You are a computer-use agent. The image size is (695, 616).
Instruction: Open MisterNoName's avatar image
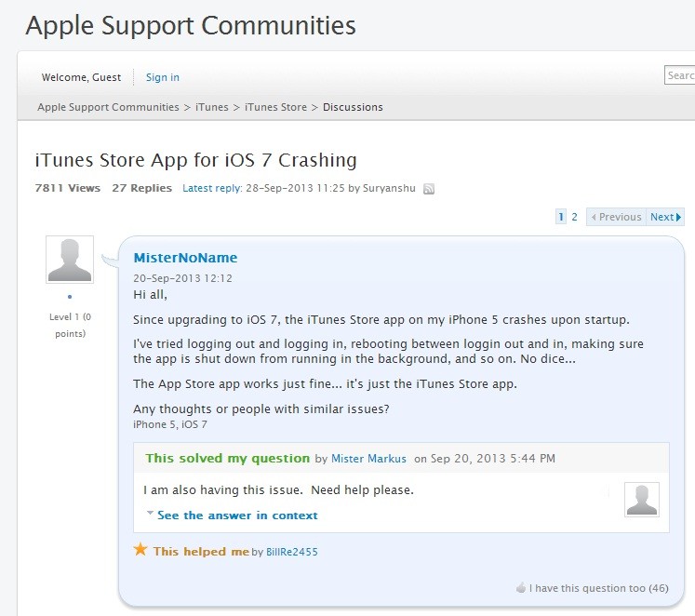pyautogui.click(x=70, y=260)
